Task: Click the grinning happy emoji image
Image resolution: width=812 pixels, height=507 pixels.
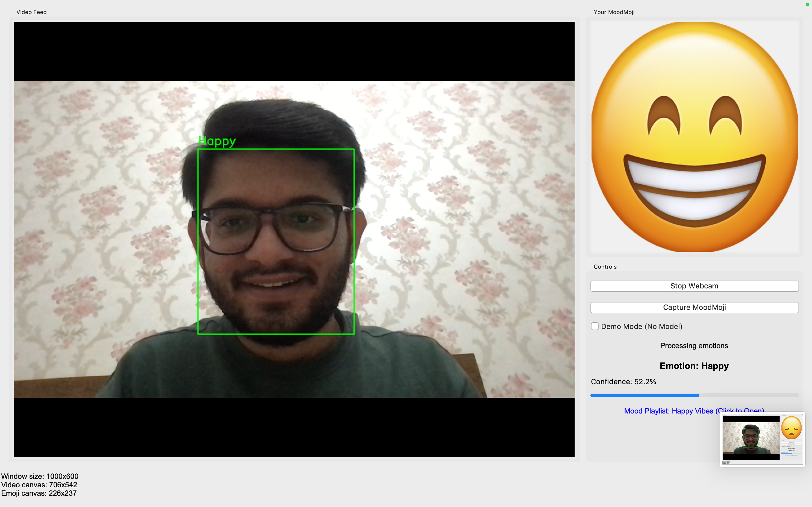Action: (694, 137)
